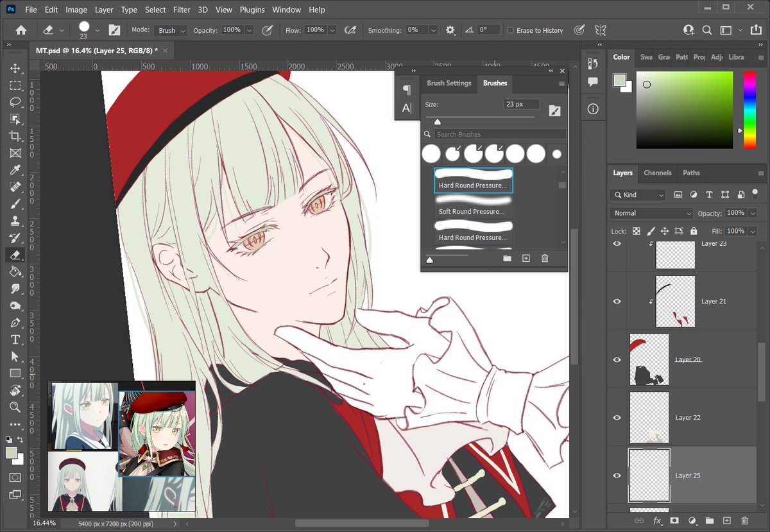Screen dimensions: 770x532
Task: Expand Opacity dropdown in options bar
Action: [249, 30]
